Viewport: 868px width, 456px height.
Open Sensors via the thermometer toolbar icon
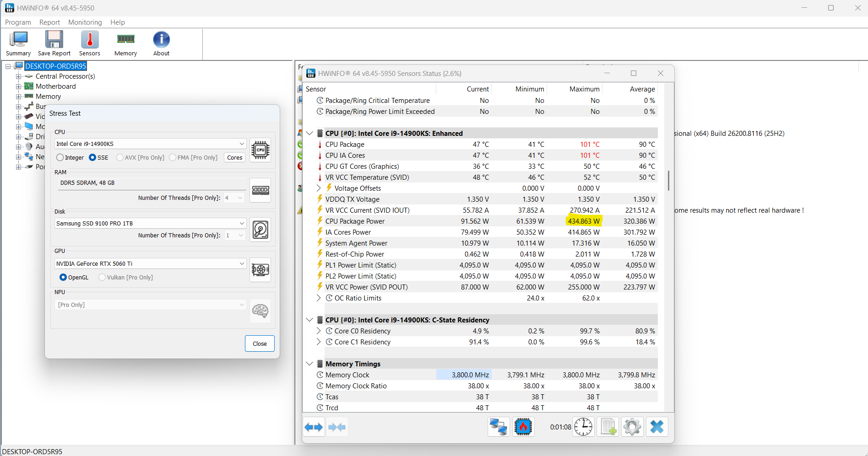[90, 40]
